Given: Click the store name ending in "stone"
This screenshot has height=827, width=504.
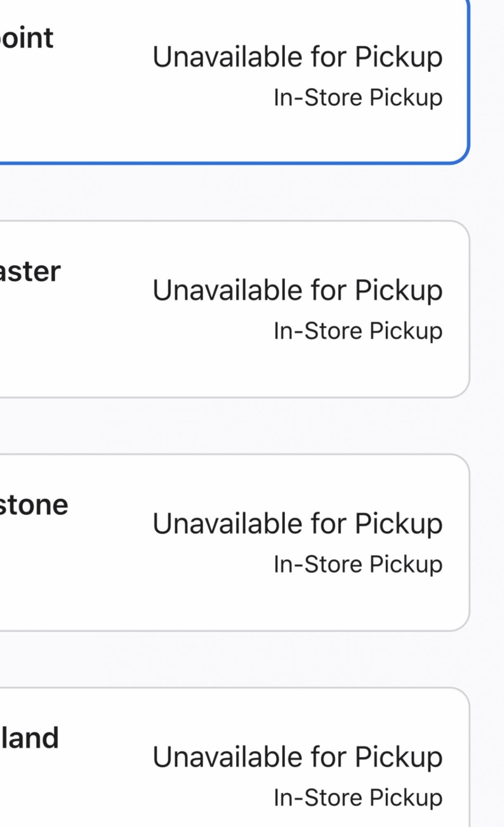Looking at the screenshot, I should 34,505.
